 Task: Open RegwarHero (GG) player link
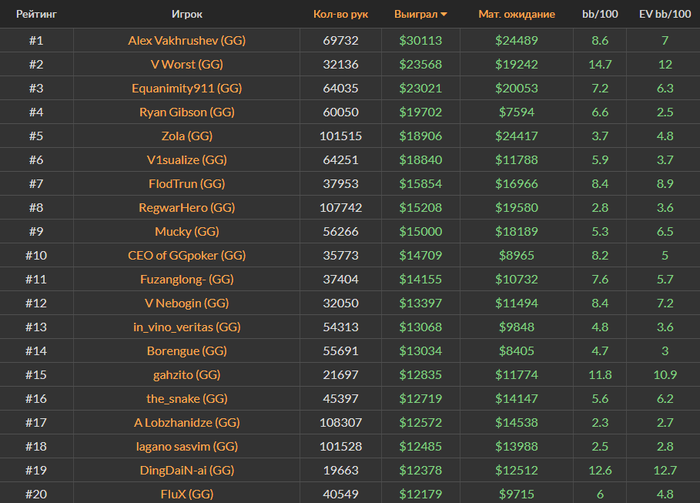187,208
